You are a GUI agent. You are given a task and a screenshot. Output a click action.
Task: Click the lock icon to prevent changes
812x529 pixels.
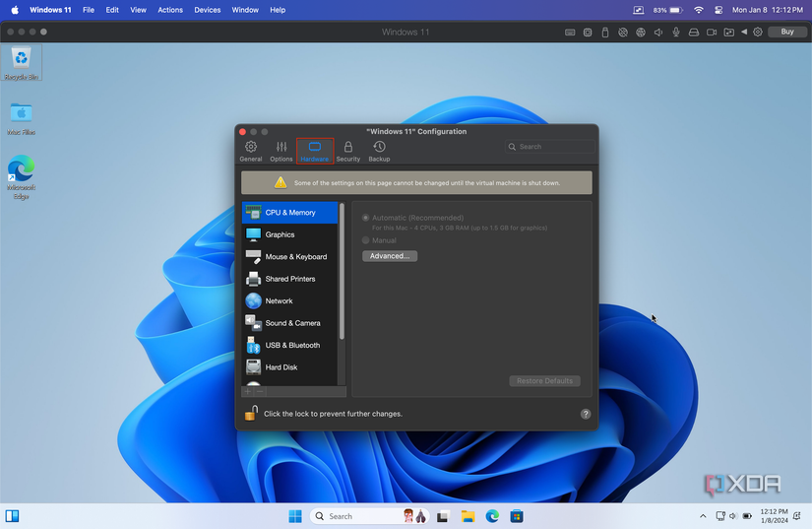[251, 413]
